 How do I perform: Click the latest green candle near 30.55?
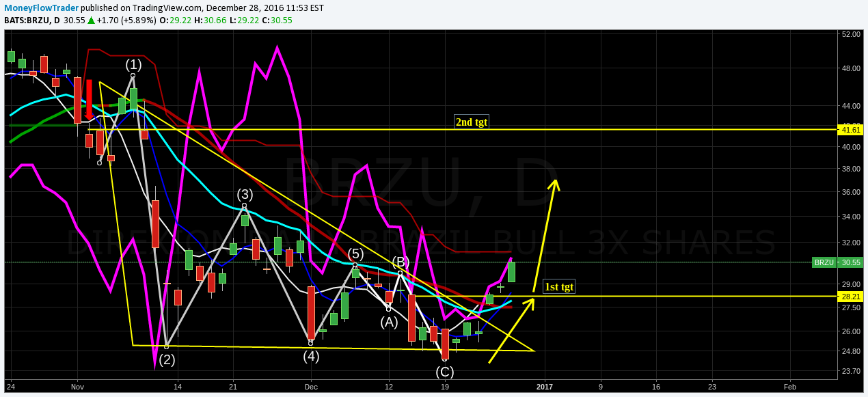(511, 272)
